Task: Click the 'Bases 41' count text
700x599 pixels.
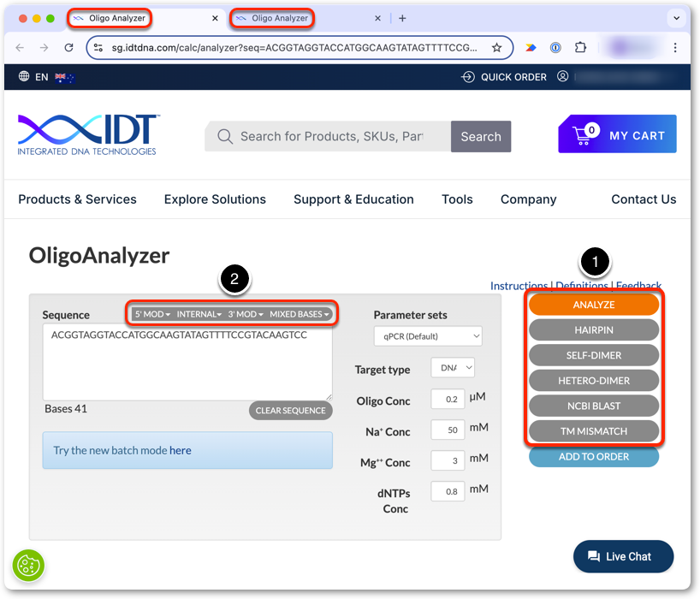Action: point(66,409)
